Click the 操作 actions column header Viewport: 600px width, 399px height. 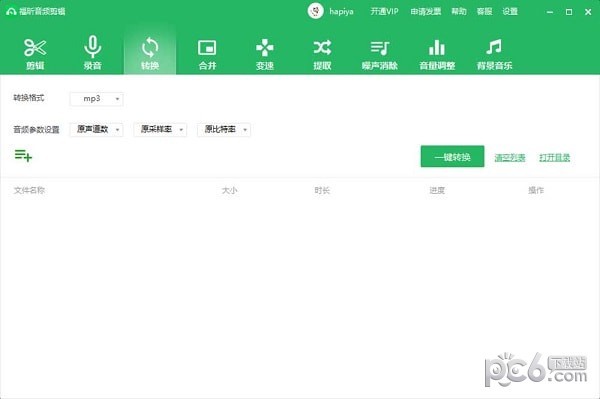536,190
